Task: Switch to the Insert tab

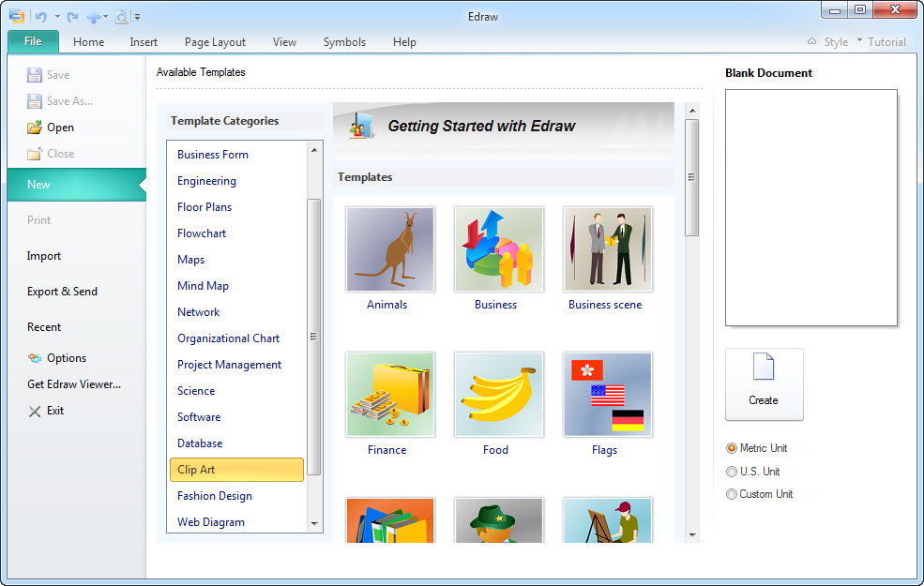Action: pos(144,42)
